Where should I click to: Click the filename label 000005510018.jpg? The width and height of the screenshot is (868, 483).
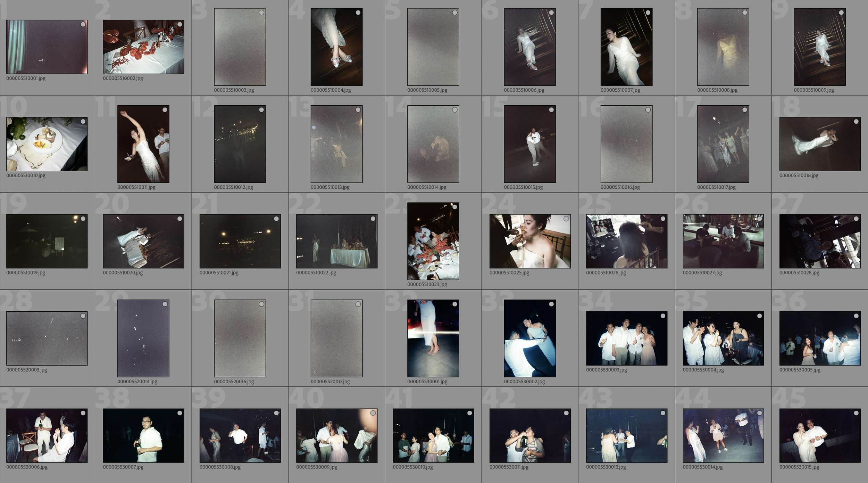point(799,175)
